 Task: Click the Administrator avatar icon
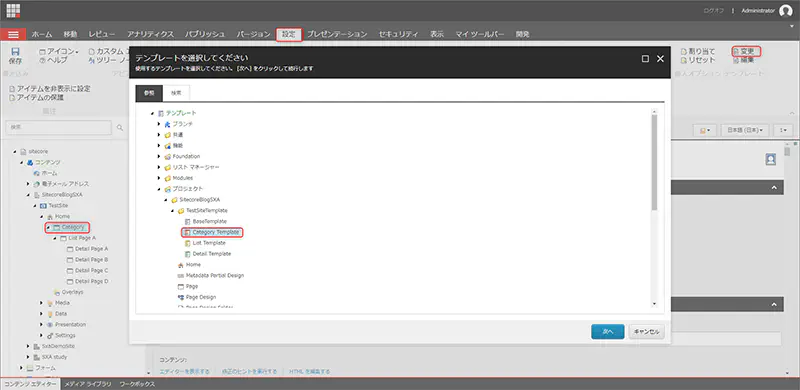coord(786,11)
